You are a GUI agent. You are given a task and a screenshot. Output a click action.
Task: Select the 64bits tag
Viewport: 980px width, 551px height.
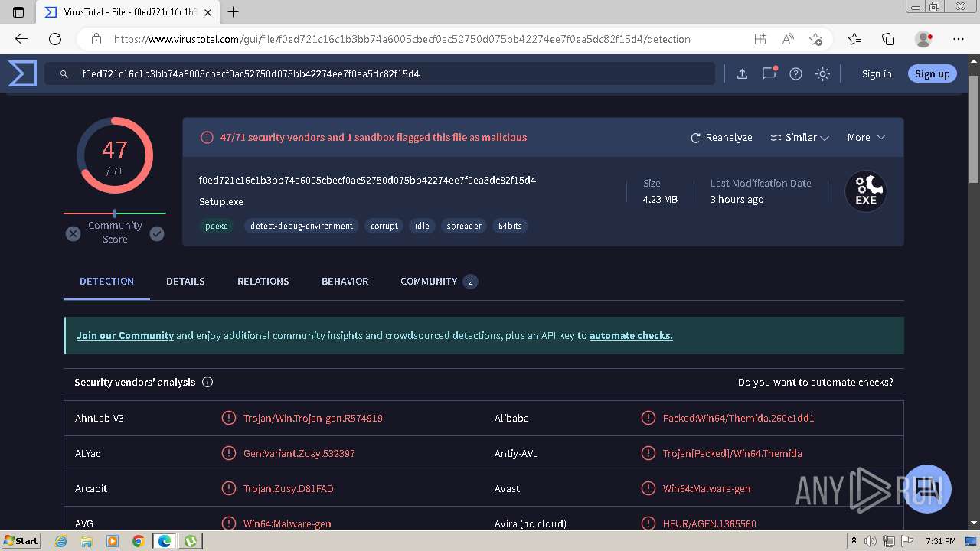pyautogui.click(x=510, y=227)
